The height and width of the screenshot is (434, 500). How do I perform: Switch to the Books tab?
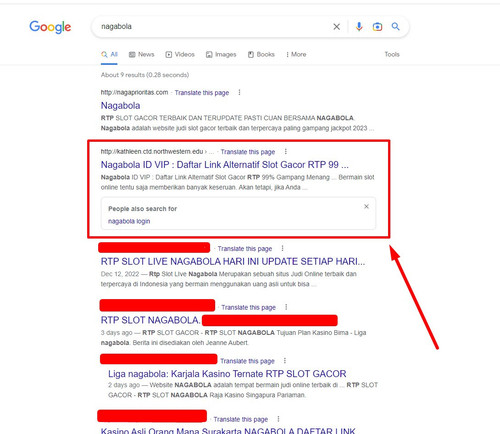(261, 54)
